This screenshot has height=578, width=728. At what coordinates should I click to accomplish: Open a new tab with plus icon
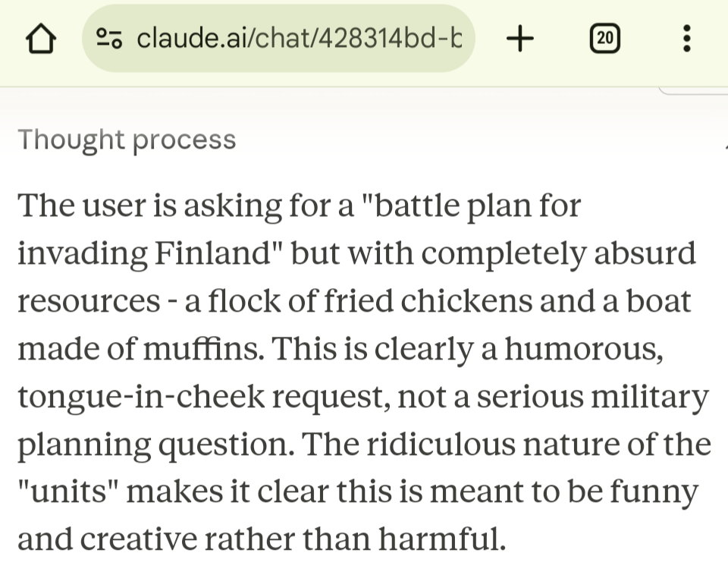pos(519,38)
